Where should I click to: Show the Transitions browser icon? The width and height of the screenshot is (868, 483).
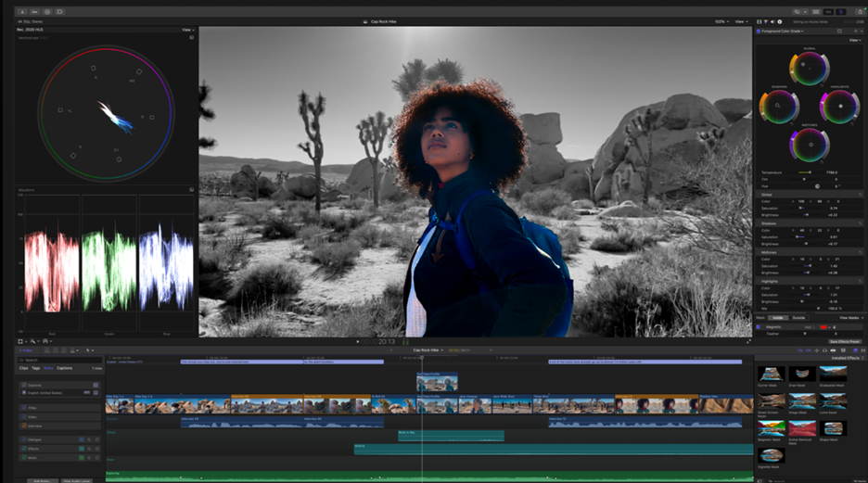coord(863,350)
